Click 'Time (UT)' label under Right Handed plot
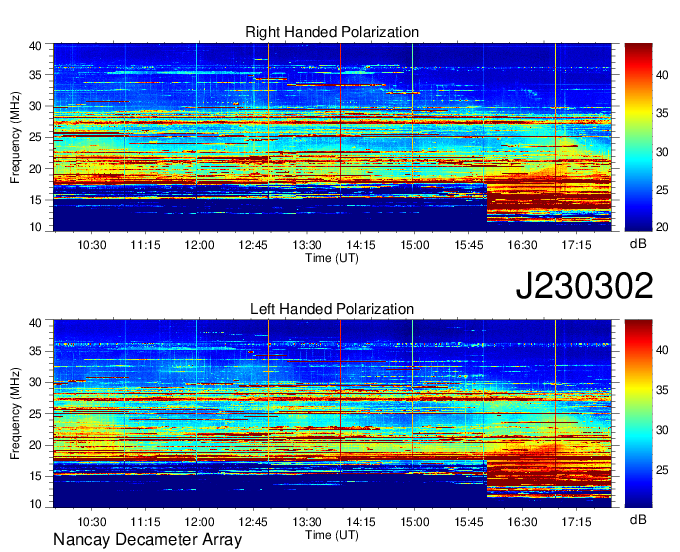Screen dimensions: 680x552 coord(332,258)
